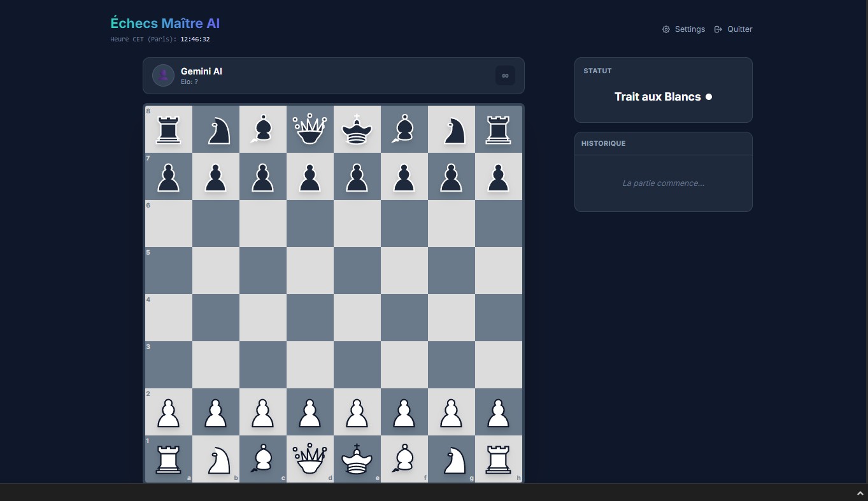
Task: Click the white bishop on f1
Action: (404, 459)
